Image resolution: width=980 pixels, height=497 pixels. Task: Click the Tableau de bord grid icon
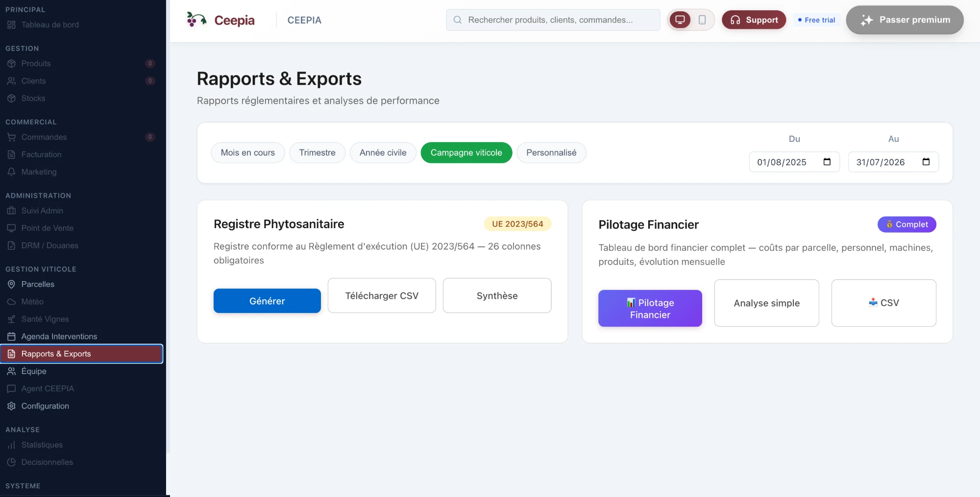tap(11, 24)
